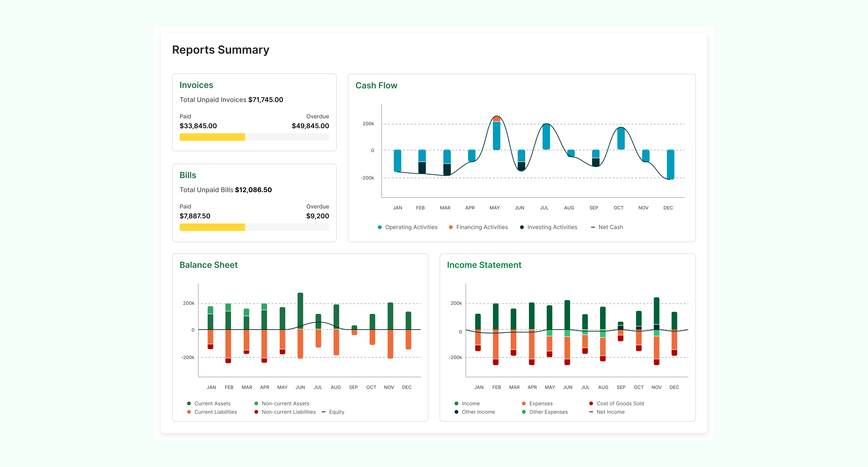Open the Invoices card heading
Screen dimensions: 868x467
(196, 85)
